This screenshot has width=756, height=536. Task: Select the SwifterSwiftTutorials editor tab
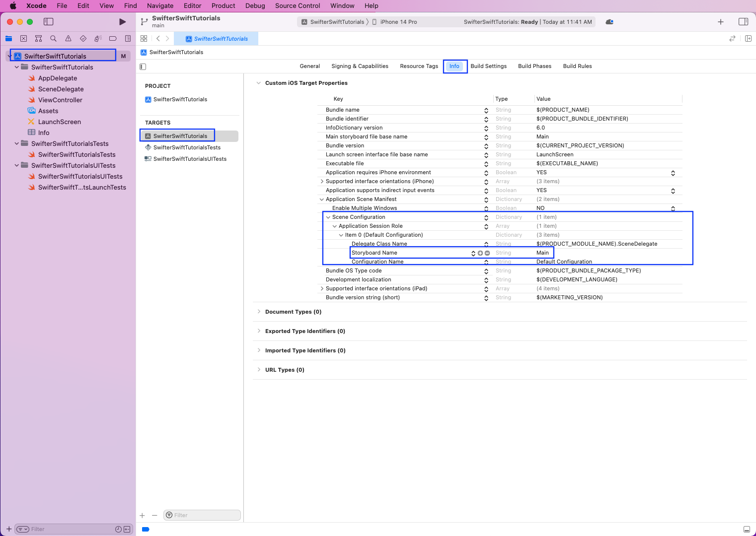217,39
